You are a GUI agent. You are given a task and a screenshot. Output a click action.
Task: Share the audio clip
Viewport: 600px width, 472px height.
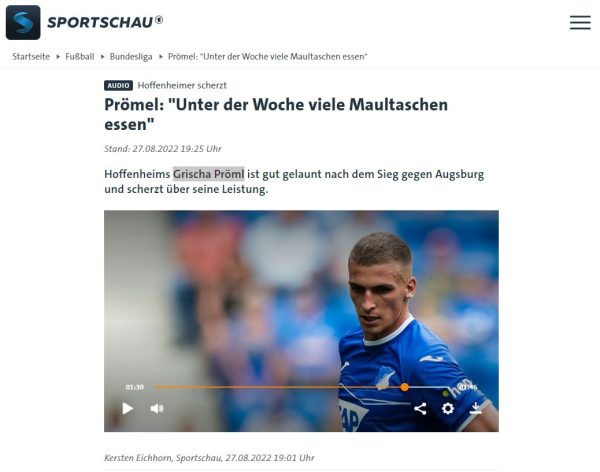pyautogui.click(x=420, y=408)
